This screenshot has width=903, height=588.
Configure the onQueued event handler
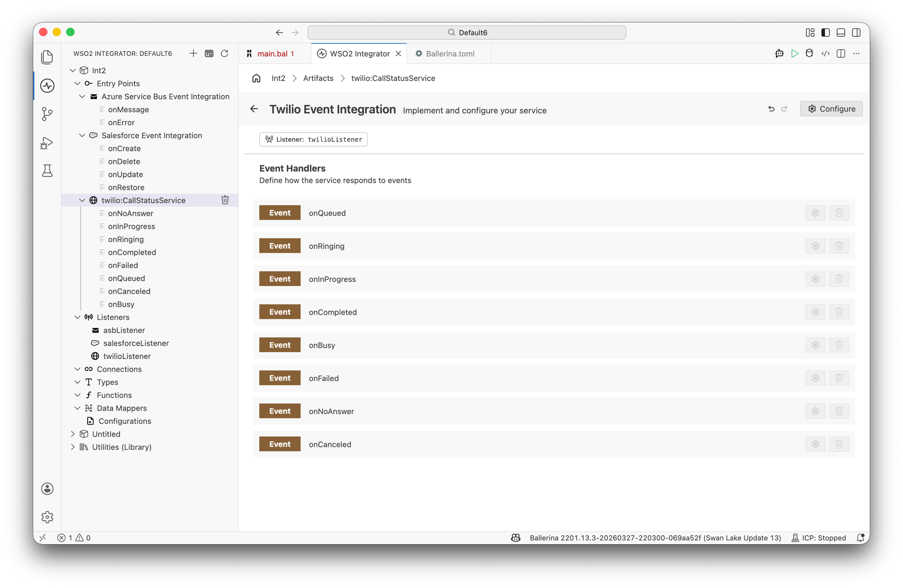[x=815, y=213]
